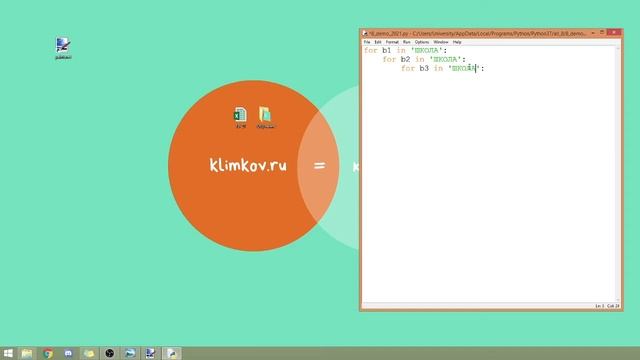This screenshot has width=640, height=360.
Task: Switch to the Python IDLE taskbar icon
Action: pos(172,353)
